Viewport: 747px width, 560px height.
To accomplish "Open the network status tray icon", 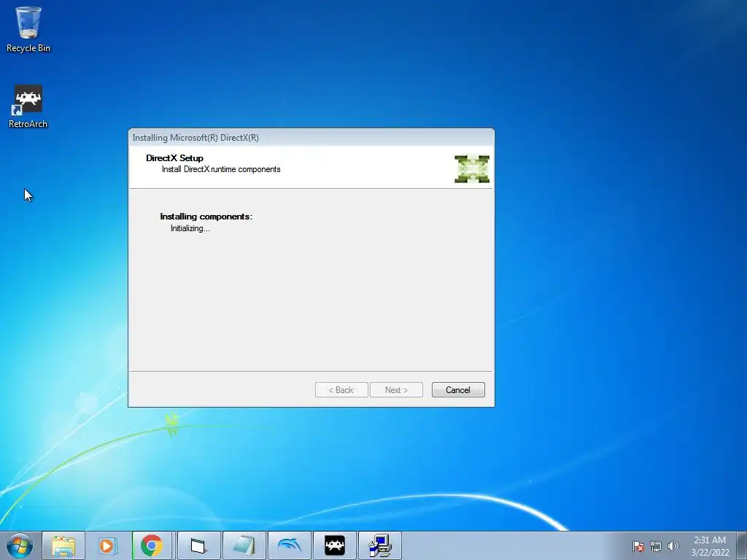I will pyautogui.click(x=656, y=546).
